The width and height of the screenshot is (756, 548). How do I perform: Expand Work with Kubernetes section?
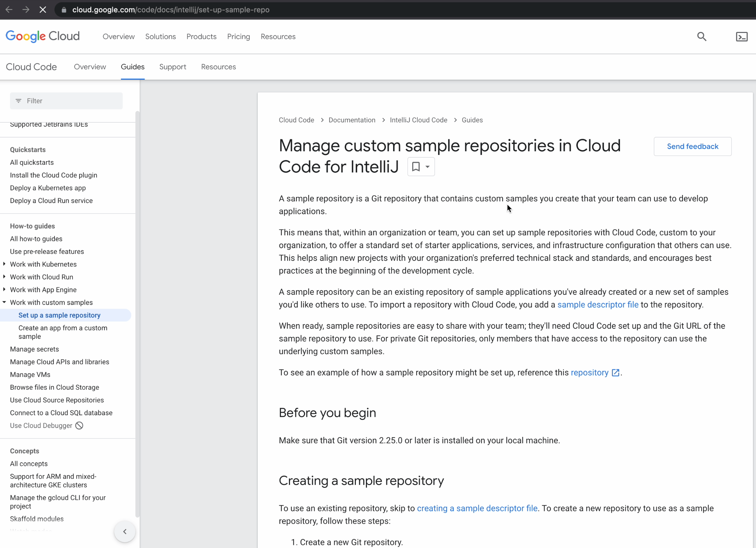pos(4,264)
